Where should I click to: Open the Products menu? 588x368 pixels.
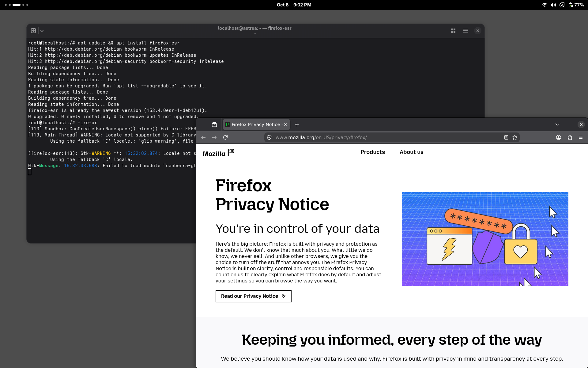tap(372, 152)
